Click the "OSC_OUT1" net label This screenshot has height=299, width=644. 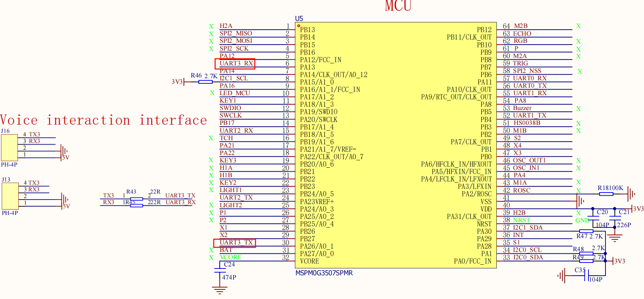[529, 160]
